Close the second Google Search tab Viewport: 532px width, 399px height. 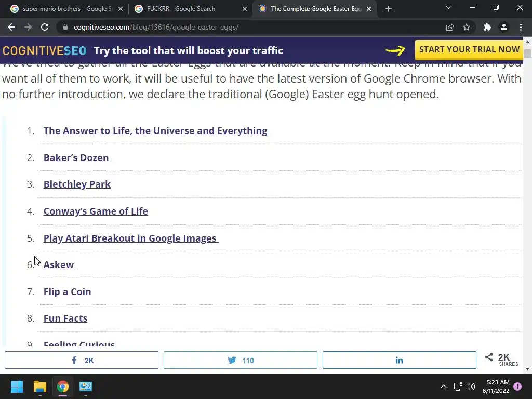click(x=245, y=9)
